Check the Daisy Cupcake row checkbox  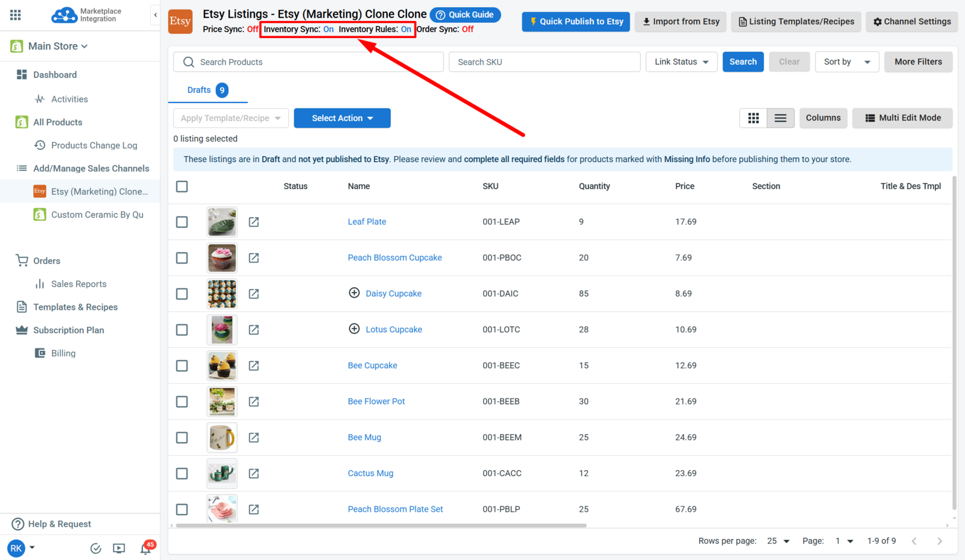(x=182, y=294)
